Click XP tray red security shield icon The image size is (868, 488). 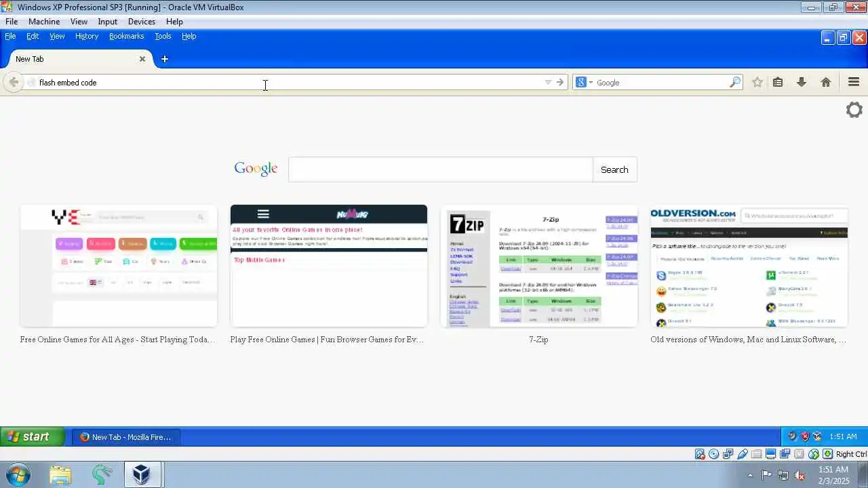click(805, 436)
